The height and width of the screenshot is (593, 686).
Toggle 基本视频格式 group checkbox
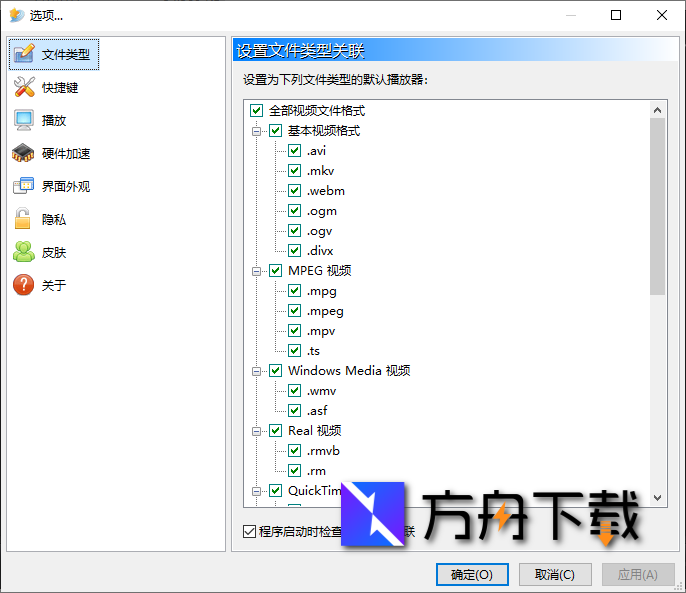[275, 130]
